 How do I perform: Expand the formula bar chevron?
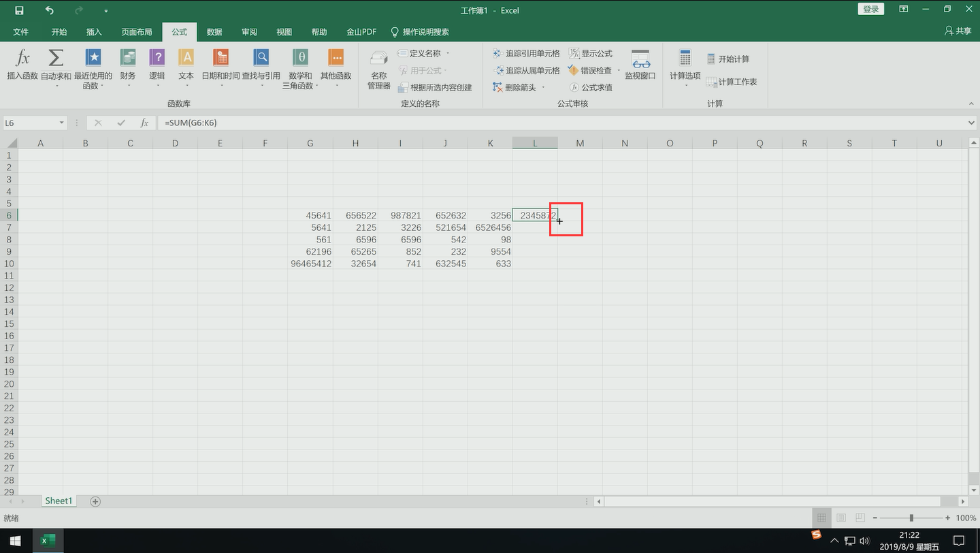coord(971,123)
